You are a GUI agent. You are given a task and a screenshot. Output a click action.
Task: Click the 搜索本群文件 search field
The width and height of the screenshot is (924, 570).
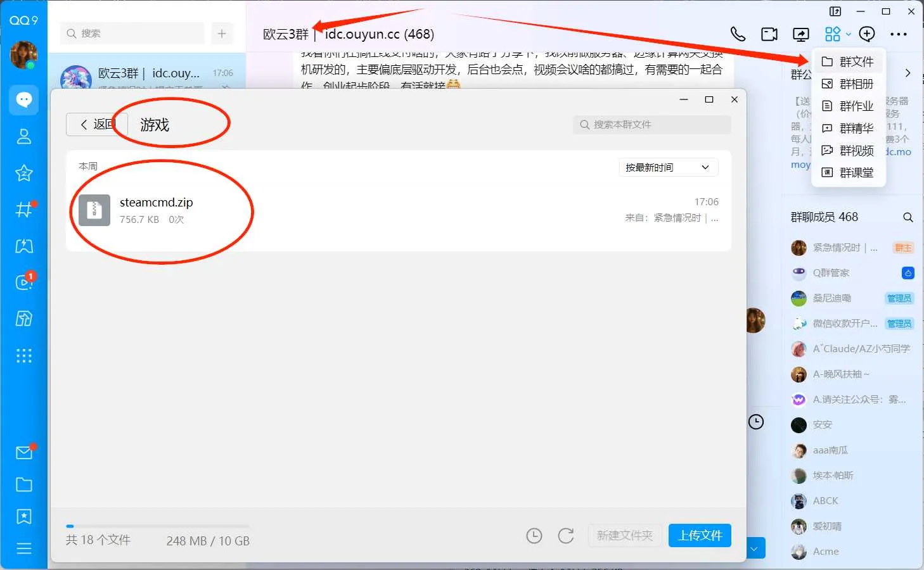coord(652,124)
